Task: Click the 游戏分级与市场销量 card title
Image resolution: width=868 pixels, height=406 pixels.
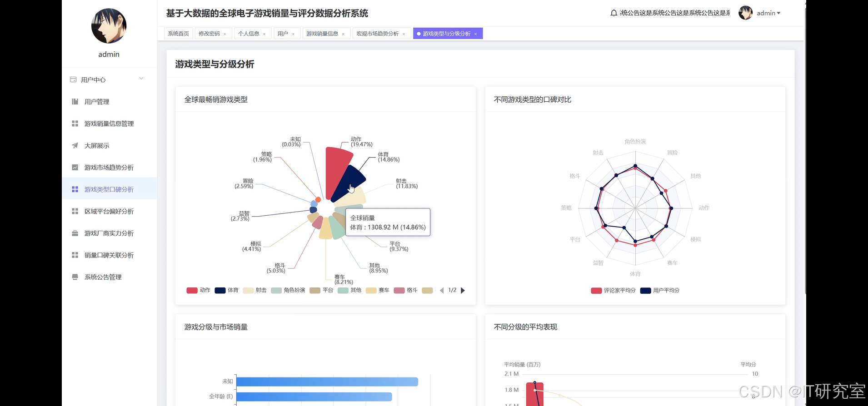Action: [x=216, y=327]
